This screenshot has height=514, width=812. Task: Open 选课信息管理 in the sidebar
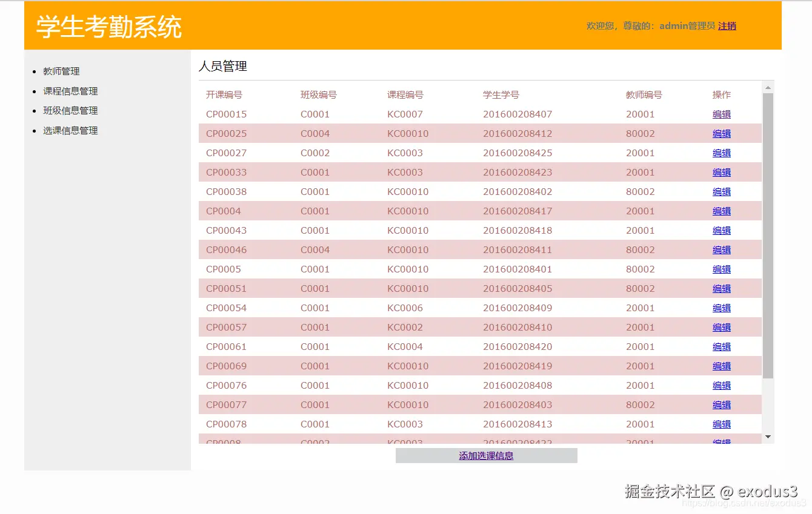tap(70, 131)
